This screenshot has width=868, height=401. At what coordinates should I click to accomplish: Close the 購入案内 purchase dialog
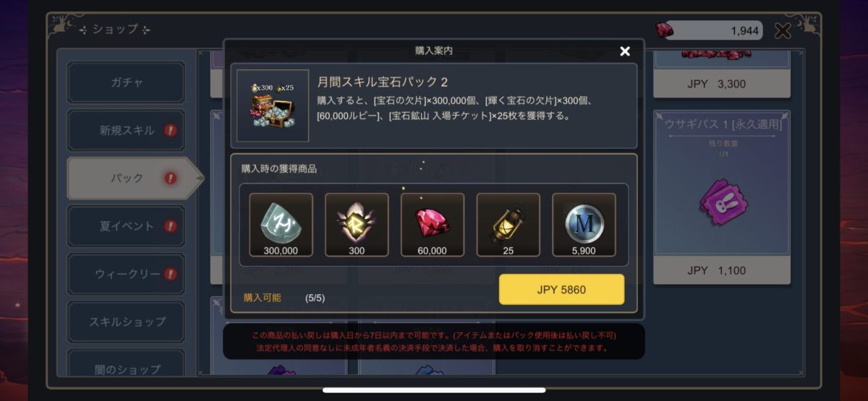[x=625, y=51]
